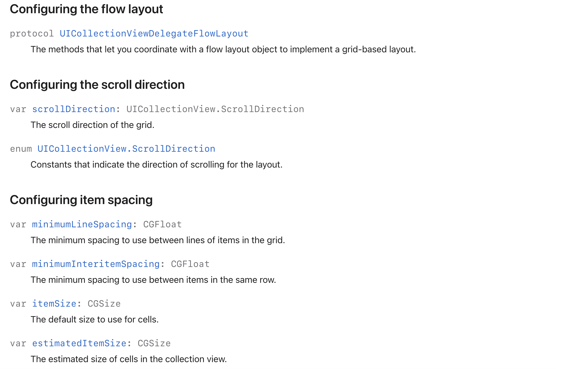Image resolution: width=588 pixels, height=369 pixels.
Task: Open the estimatedItemSize property link
Action: 79,343
